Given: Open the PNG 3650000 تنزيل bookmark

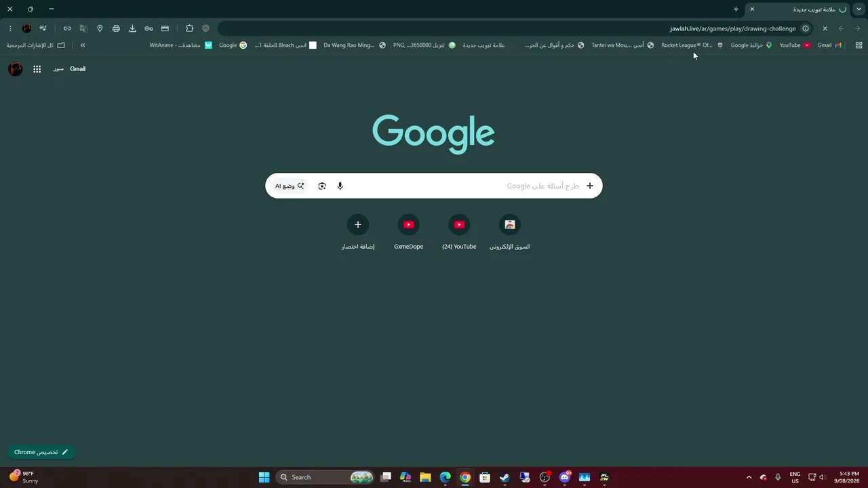Looking at the screenshot, I should coord(424,45).
